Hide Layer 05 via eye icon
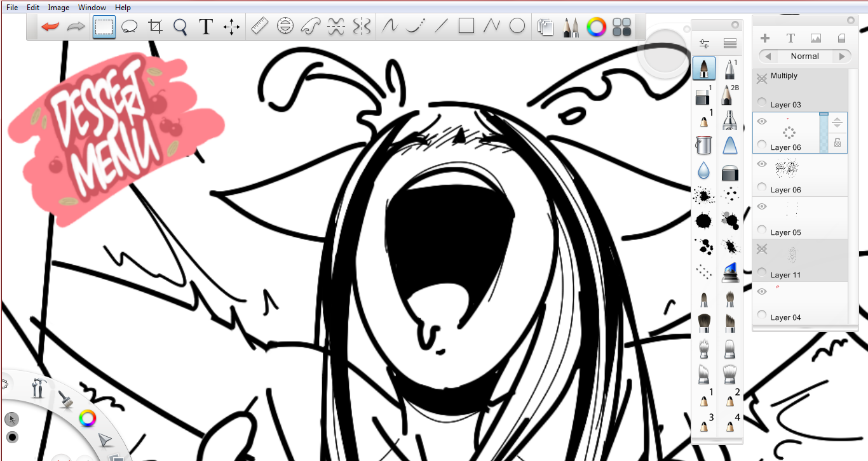The image size is (868, 461). tap(762, 206)
